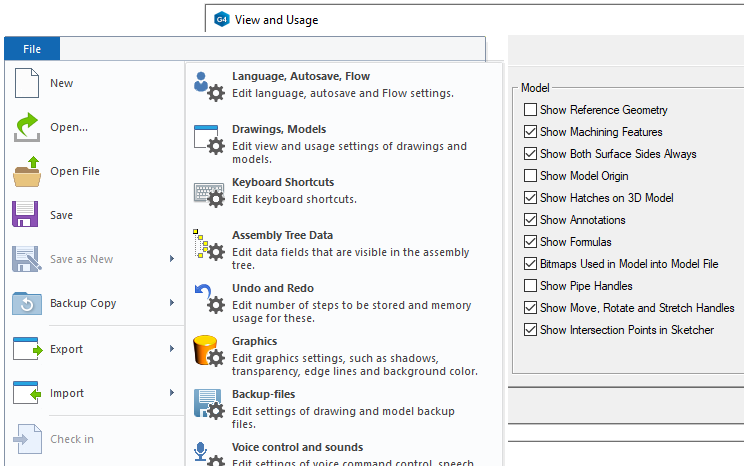Enable Show Reference Geometry checkbox

click(530, 110)
